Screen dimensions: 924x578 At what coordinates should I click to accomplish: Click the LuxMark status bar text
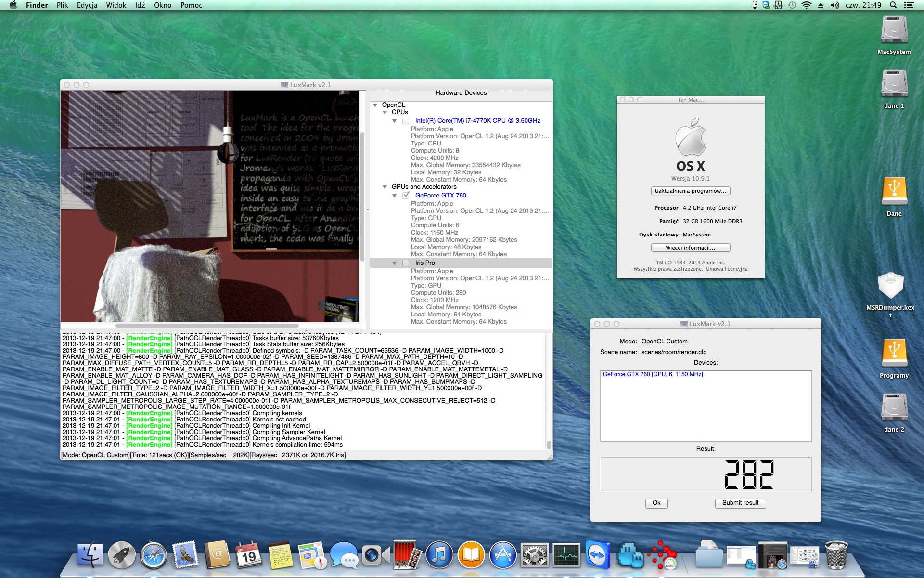coord(204,455)
